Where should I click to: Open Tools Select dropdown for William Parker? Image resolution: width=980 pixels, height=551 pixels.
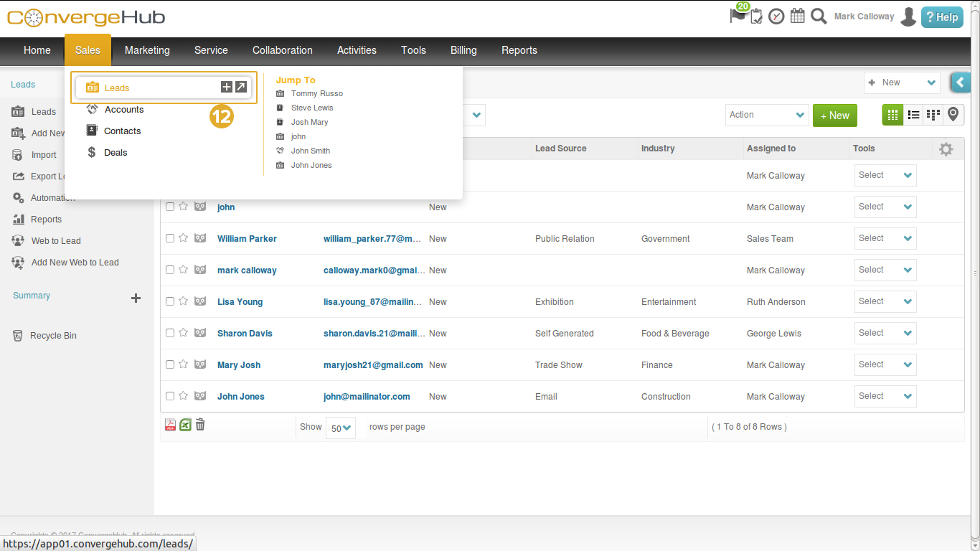pyautogui.click(x=885, y=238)
